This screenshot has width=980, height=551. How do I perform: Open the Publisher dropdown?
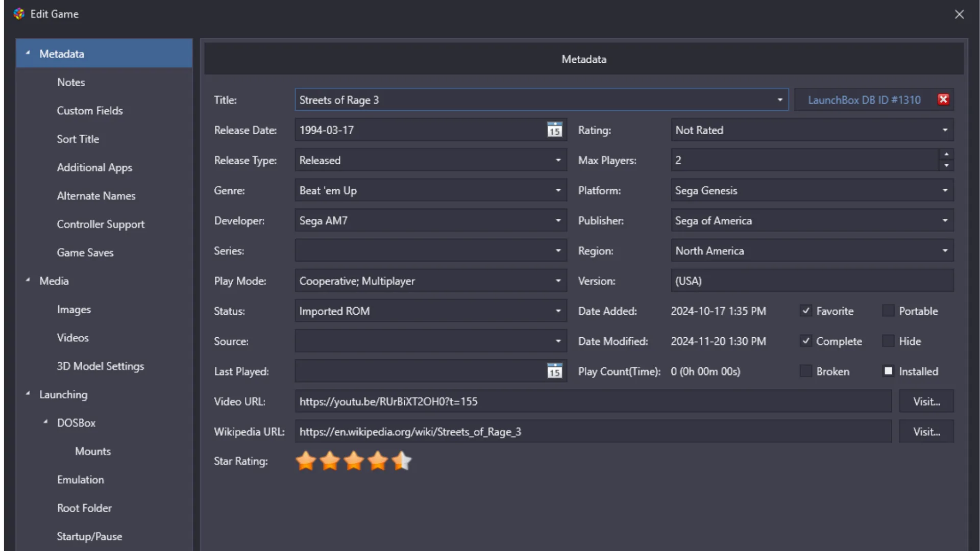945,220
